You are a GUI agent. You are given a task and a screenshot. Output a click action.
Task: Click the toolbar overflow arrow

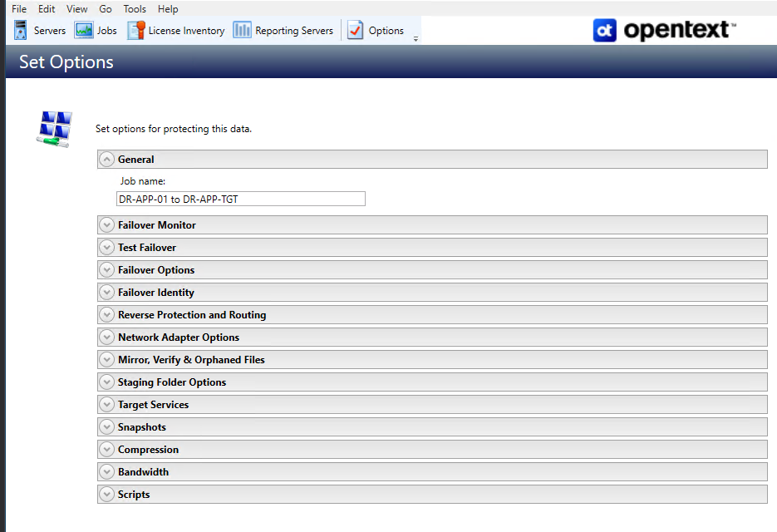tap(416, 38)
